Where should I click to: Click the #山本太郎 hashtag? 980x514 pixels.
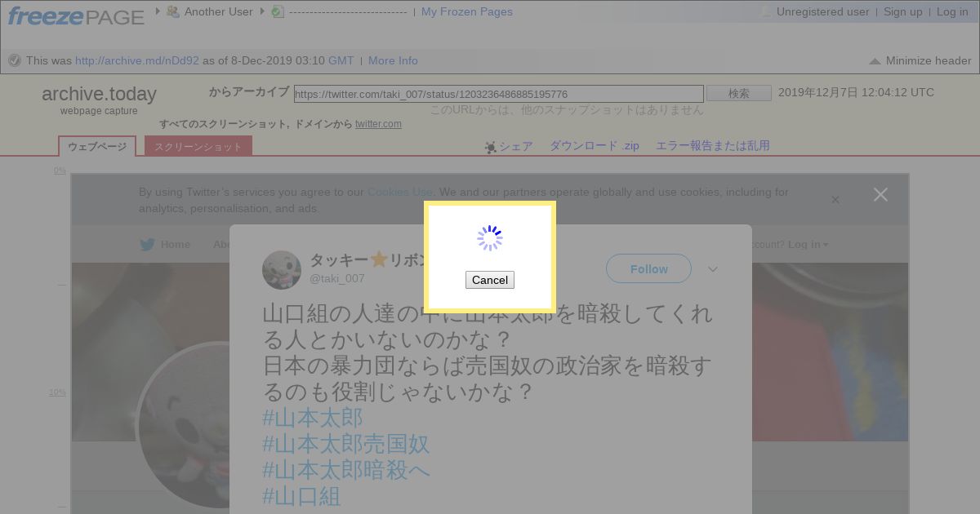pyautogui.click(x=313, y=419)
